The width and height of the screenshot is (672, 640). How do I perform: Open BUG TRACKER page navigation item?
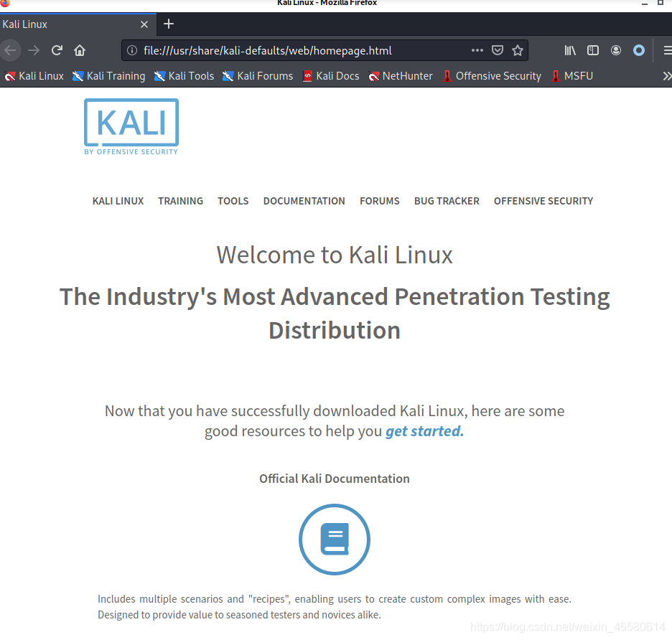[x=447, y=201]
